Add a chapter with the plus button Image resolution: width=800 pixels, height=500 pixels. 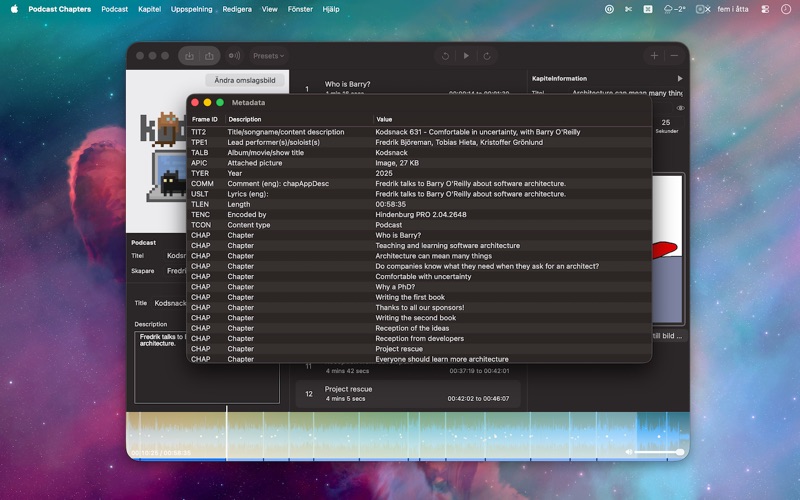click(654, 56)
